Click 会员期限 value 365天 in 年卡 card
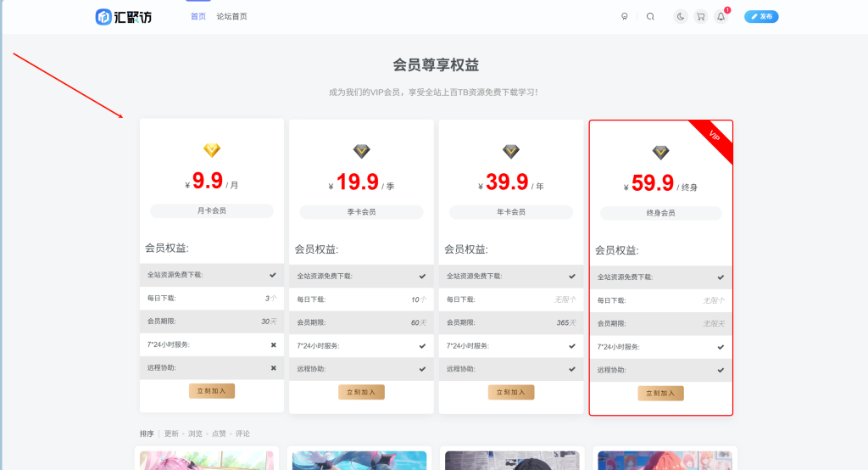868x470 pixels. tap(566, 322)
